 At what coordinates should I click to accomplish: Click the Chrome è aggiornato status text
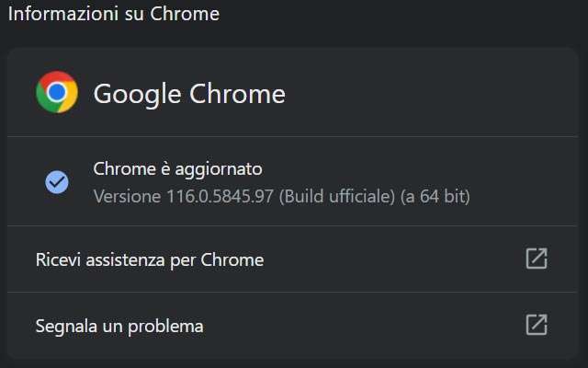point(178,169)
